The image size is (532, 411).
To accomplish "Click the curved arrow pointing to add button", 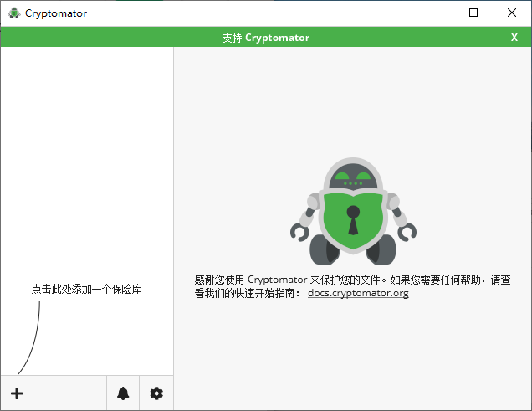I will pos(32,335).
